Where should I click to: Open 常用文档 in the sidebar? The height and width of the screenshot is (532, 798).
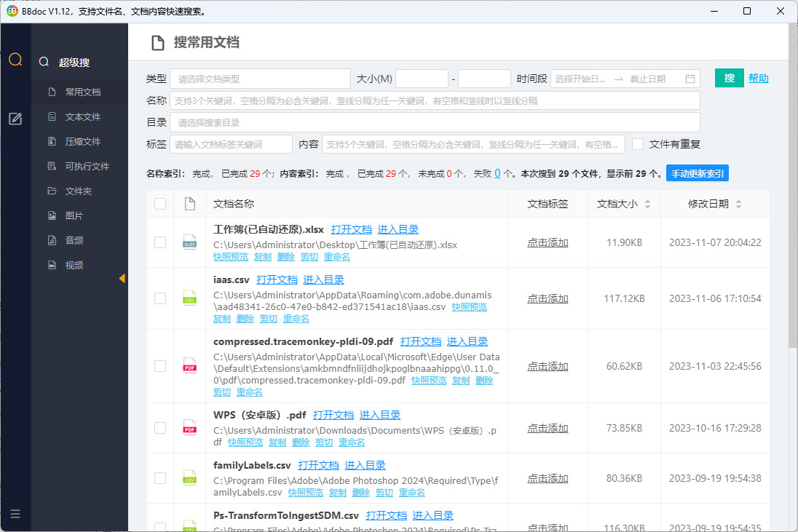tap(79, 92)
